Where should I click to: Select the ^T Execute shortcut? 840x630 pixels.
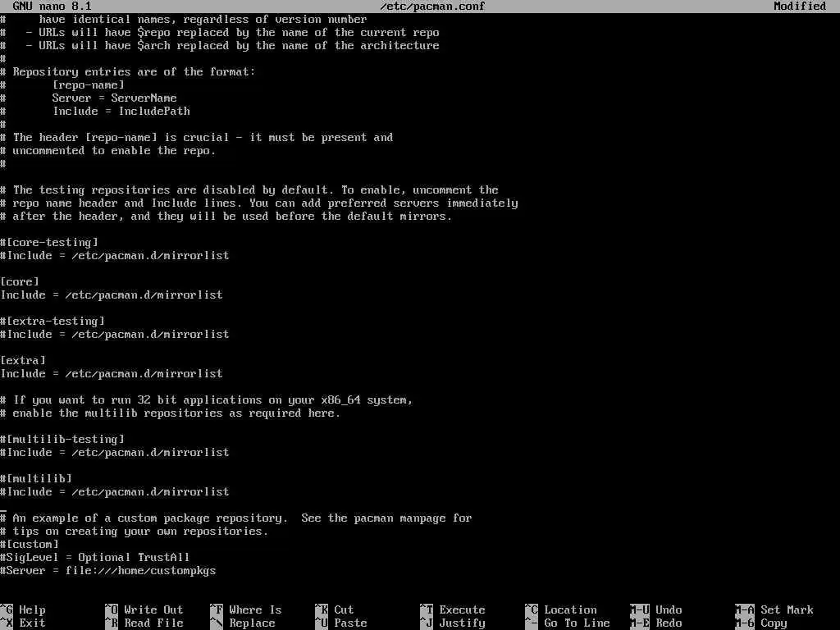[453, 609]
